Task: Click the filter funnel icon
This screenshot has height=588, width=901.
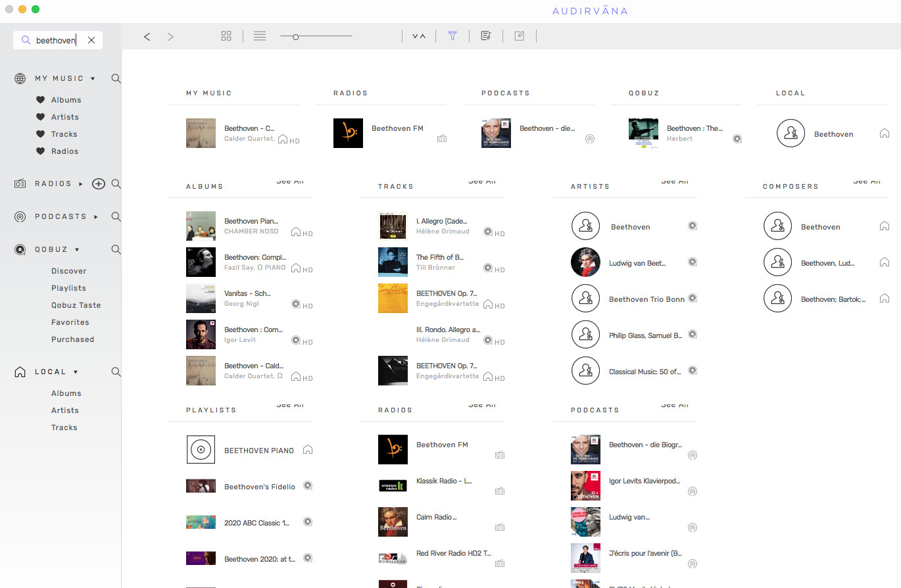Action: 452,36
